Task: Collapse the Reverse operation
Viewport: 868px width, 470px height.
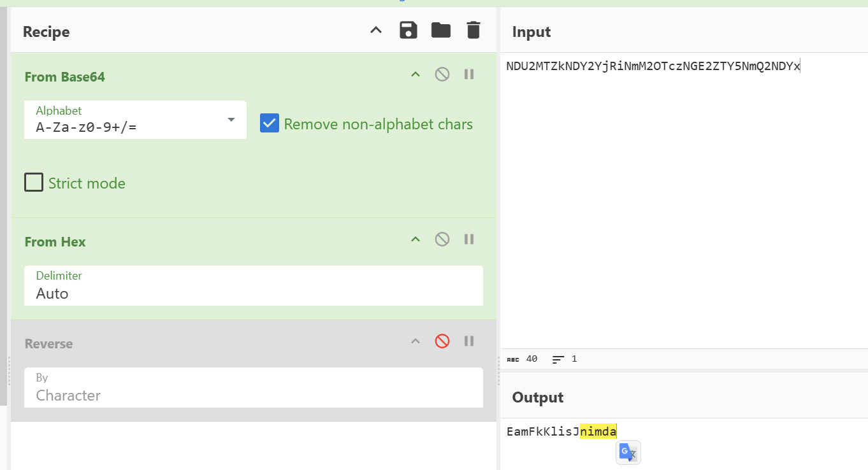Action: [x=416, y=341]
